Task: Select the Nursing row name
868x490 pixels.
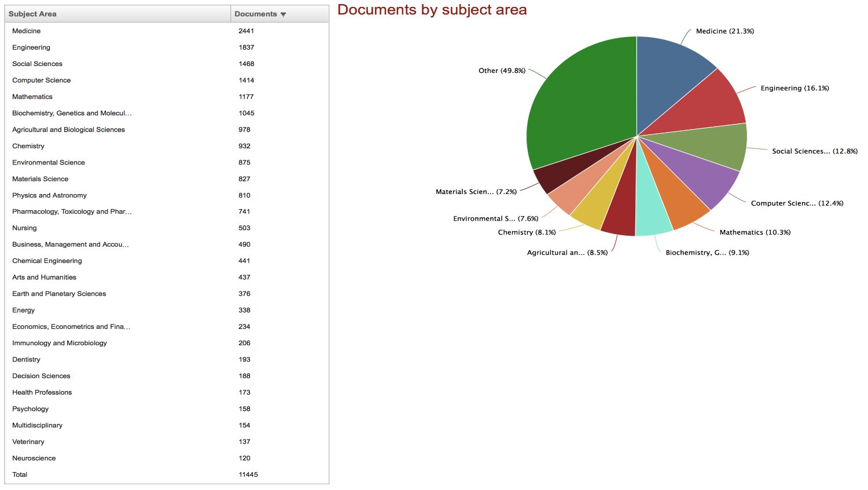Action: pyautogui.click(x=24, y=228)
